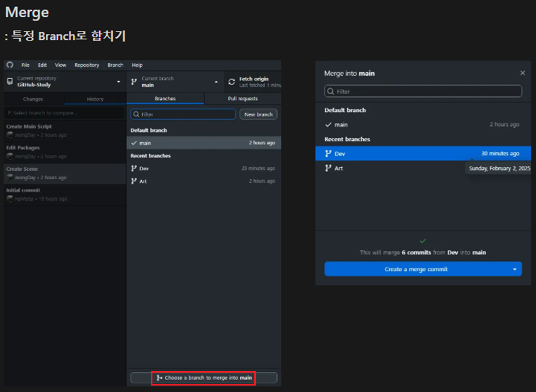Click the search icon in Branches filter
The height and width of the screenshot is (392, 536).
(x=136, y=114)
